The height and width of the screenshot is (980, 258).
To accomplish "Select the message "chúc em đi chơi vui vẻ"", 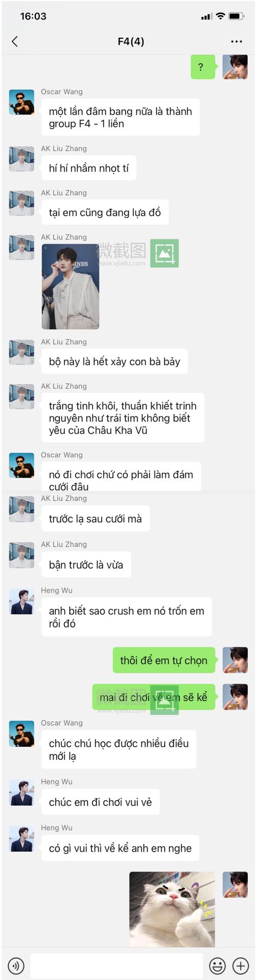I will click(x=101, y=802).
